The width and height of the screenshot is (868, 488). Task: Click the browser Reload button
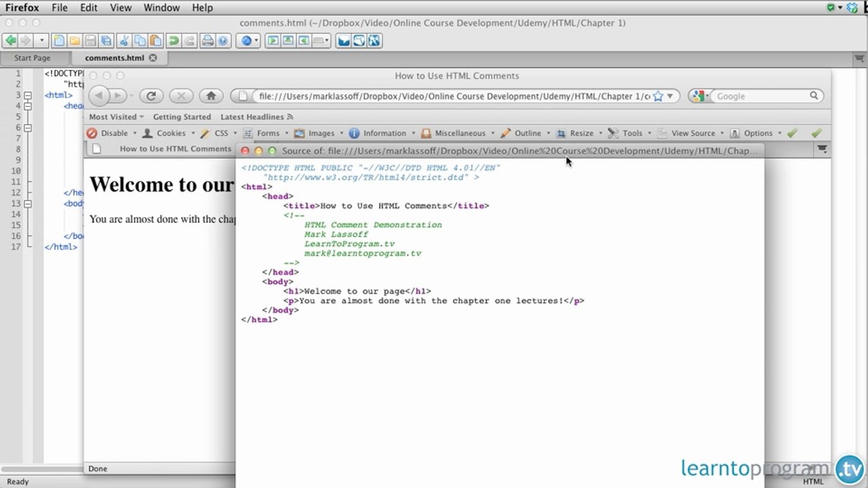tap(151, 96)
